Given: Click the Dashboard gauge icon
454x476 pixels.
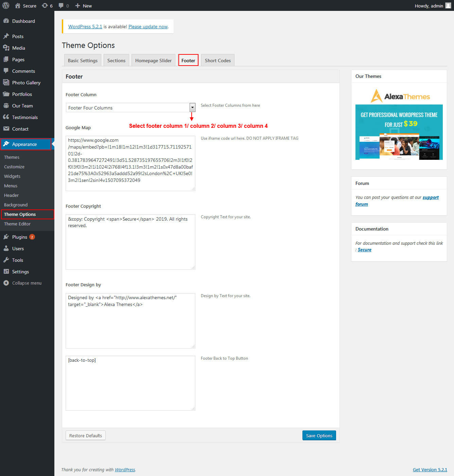Looking at the screenshot, I should [6, 21].
